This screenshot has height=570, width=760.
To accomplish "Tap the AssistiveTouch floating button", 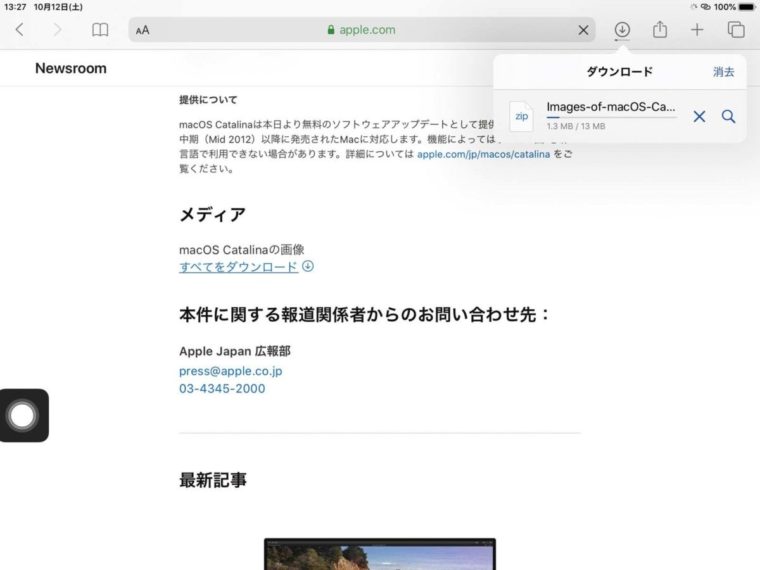I will click(x=22, y=415).
